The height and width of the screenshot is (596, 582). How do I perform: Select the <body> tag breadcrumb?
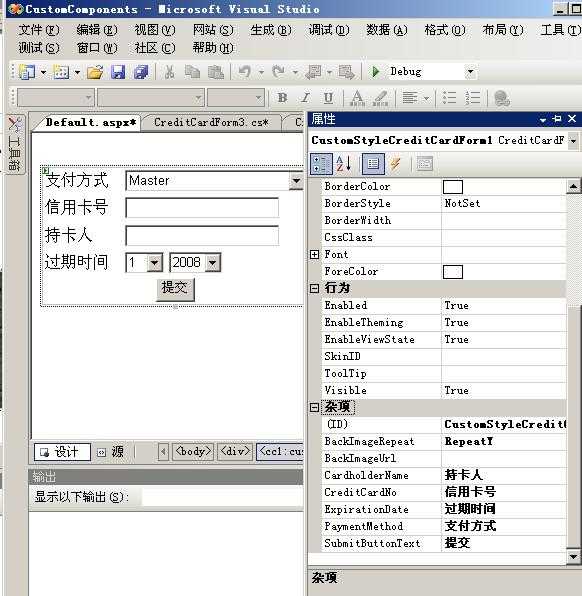pyautogui.click(x=193, y=452)
